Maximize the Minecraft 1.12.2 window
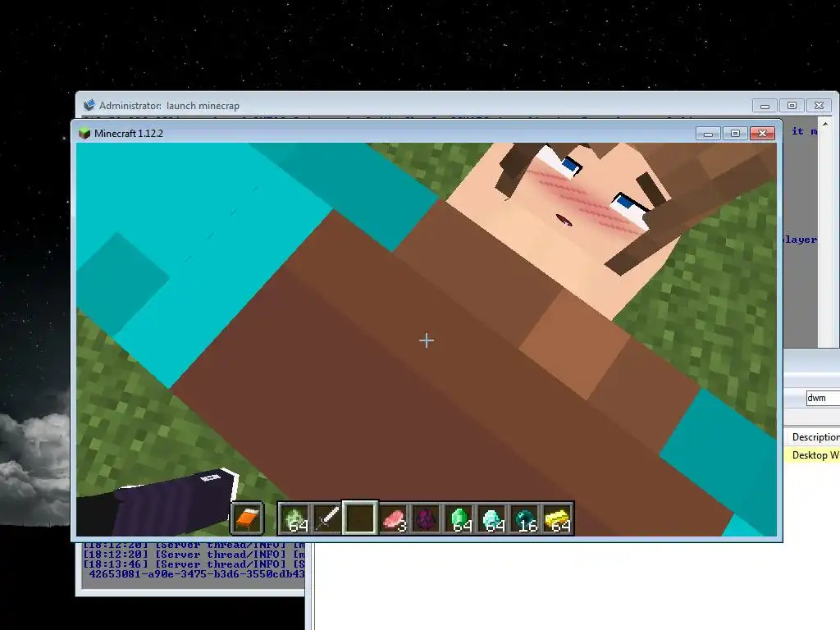This screenshot has height=630, width=840. tap(735, 134)
